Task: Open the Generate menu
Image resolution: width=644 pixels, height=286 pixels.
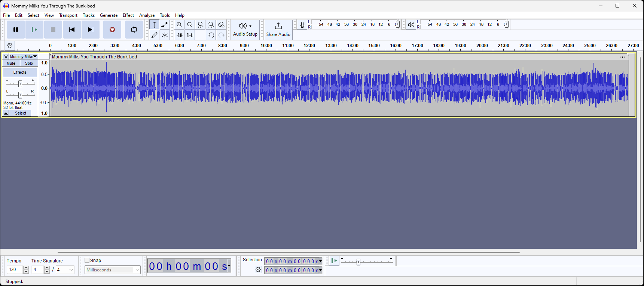Action: coord(109,15)
